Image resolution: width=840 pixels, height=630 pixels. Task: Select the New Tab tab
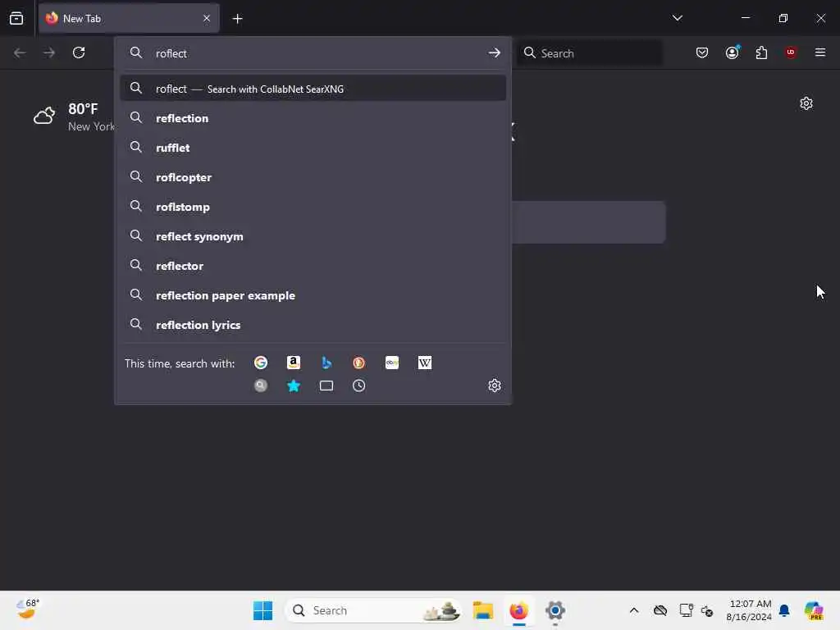pos(129,18)
